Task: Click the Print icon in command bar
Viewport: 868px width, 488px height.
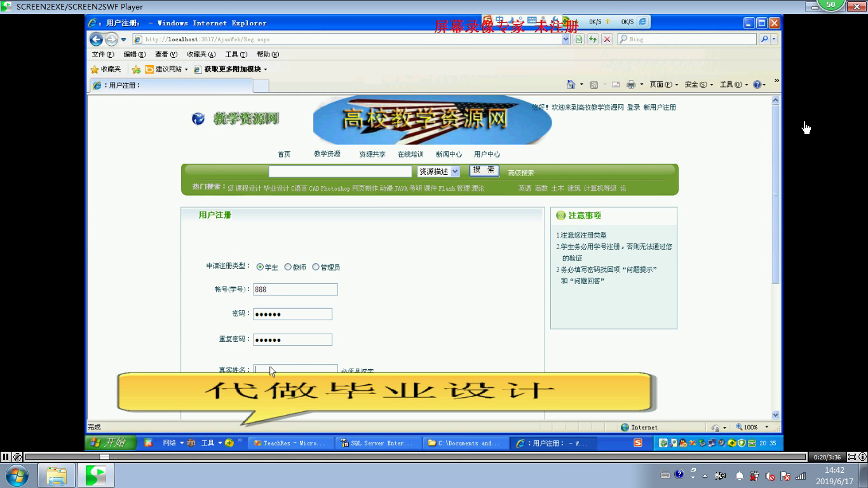Action: [631, 85]
